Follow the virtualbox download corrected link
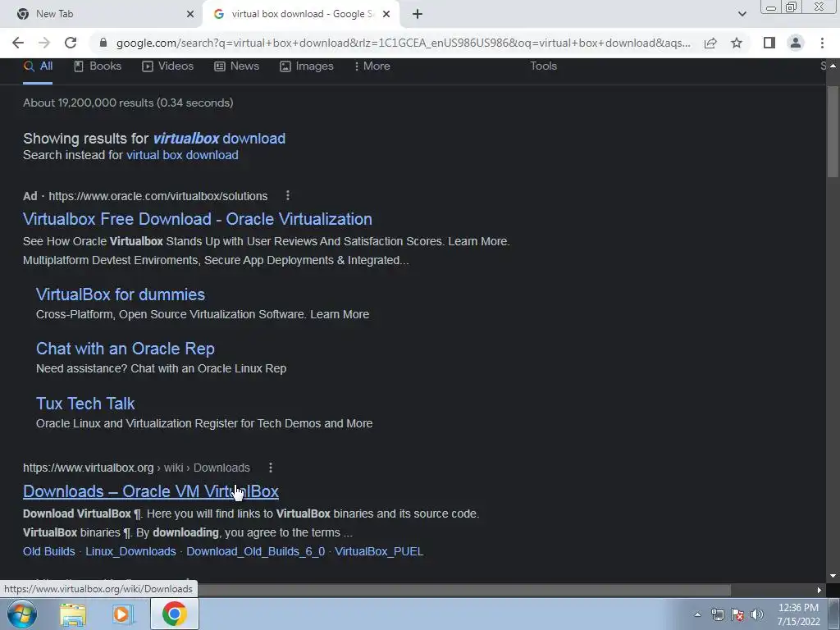 (219, 138)
